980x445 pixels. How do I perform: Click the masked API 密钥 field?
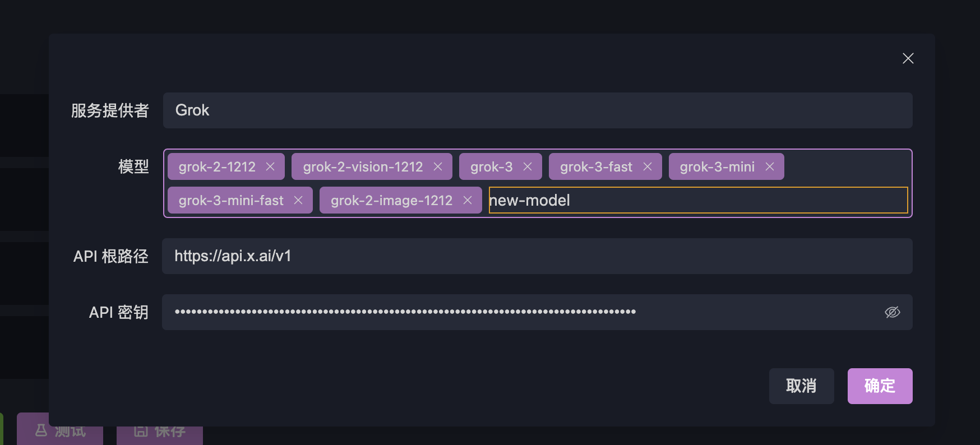(521, 312)
